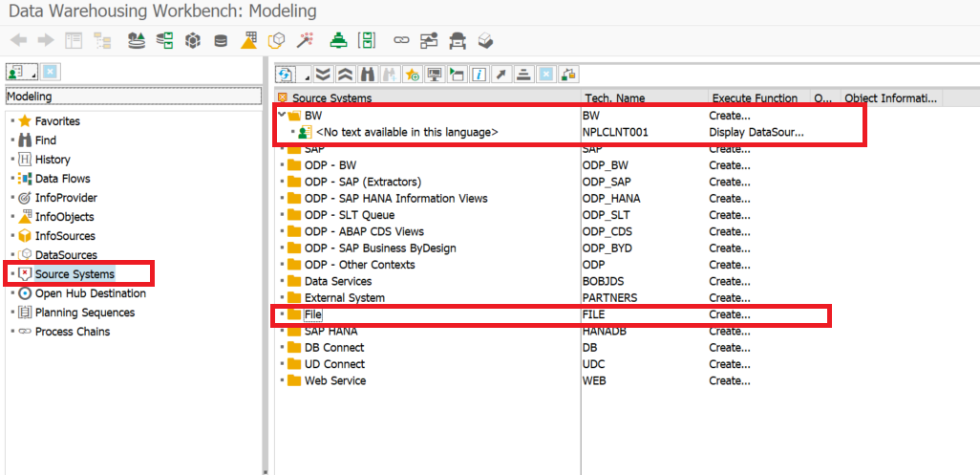
Task: Click the green pyramid icon in the top toolbar
Action: point(337,40)
